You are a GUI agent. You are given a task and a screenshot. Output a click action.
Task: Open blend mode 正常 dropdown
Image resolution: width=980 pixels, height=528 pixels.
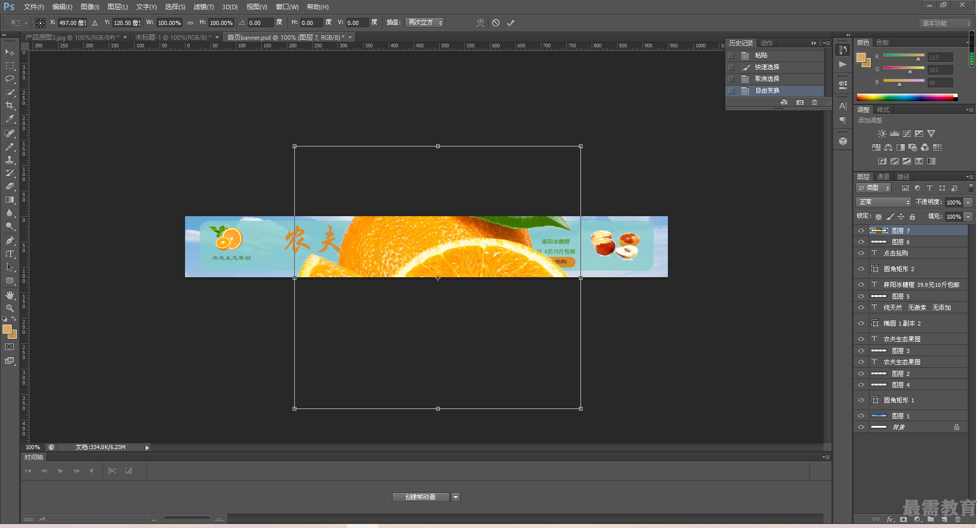point(883,202)
